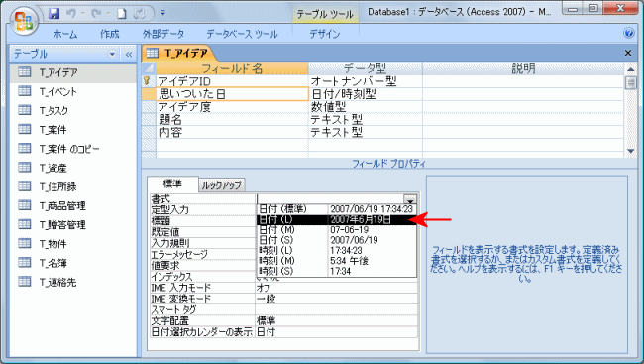
Task: Save using the floppy disk icon
Action: click(54, 13)
